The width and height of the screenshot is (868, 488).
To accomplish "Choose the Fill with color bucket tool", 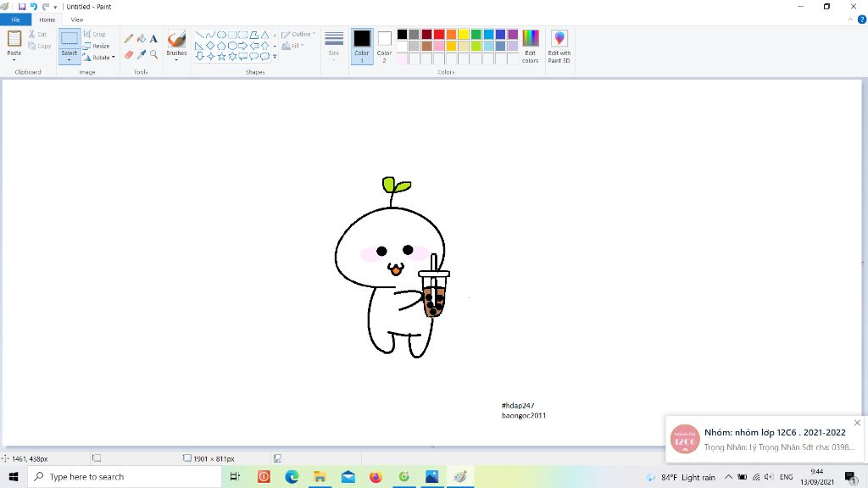I will [142, 39].
